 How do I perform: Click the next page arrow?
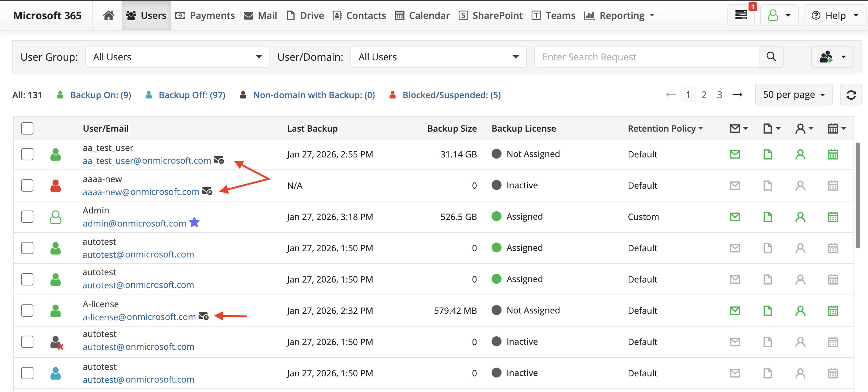tap(737, 95)
